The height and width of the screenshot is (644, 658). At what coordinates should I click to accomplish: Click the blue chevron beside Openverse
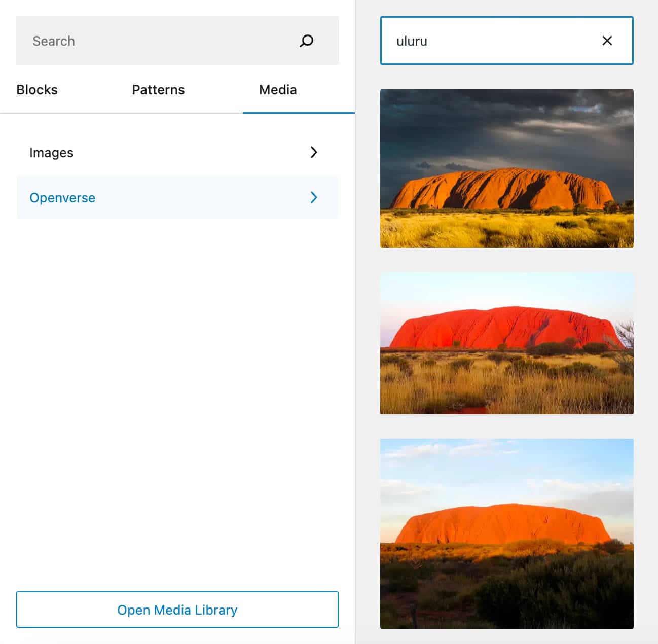314,197
